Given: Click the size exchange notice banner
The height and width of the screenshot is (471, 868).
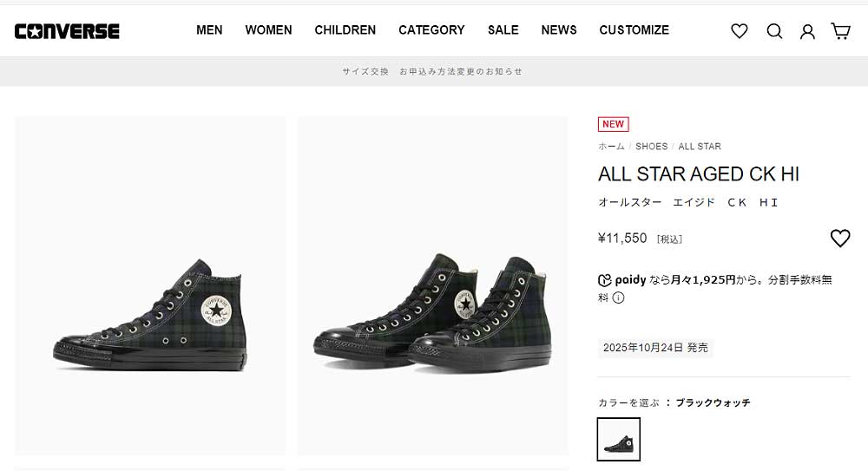Looking at the screenshot, I should point(432,71).
